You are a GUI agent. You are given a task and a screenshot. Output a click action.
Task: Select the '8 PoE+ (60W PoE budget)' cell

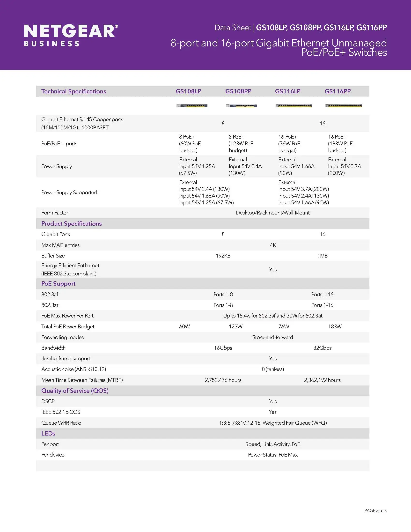pos(190,143)
